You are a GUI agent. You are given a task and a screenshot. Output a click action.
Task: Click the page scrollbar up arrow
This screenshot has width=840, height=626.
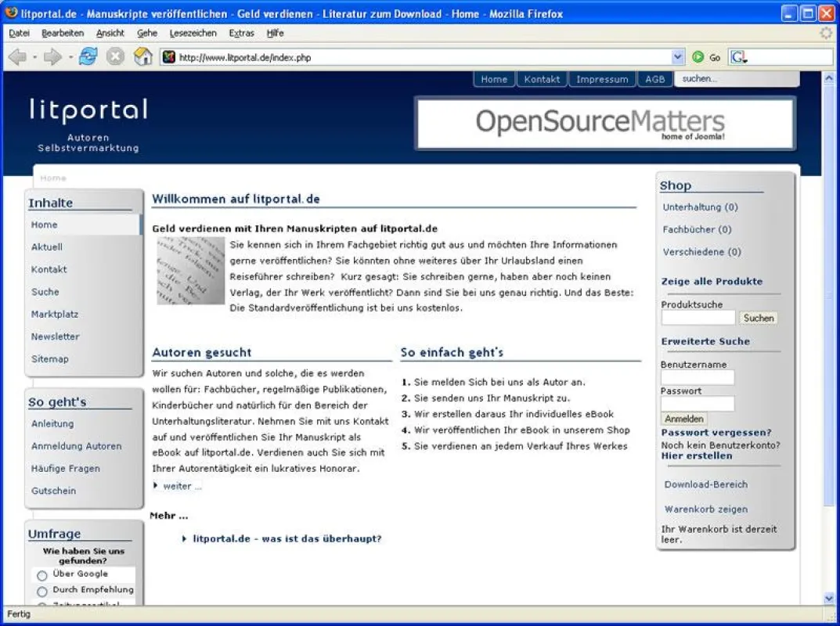(x=828, y=78)
